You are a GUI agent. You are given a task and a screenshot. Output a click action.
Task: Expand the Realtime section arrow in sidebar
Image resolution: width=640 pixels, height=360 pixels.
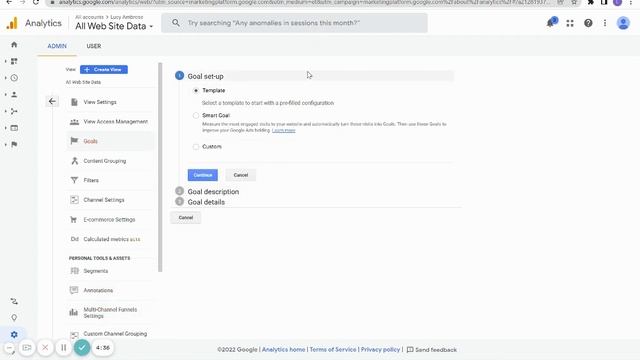tap(6, 78)
